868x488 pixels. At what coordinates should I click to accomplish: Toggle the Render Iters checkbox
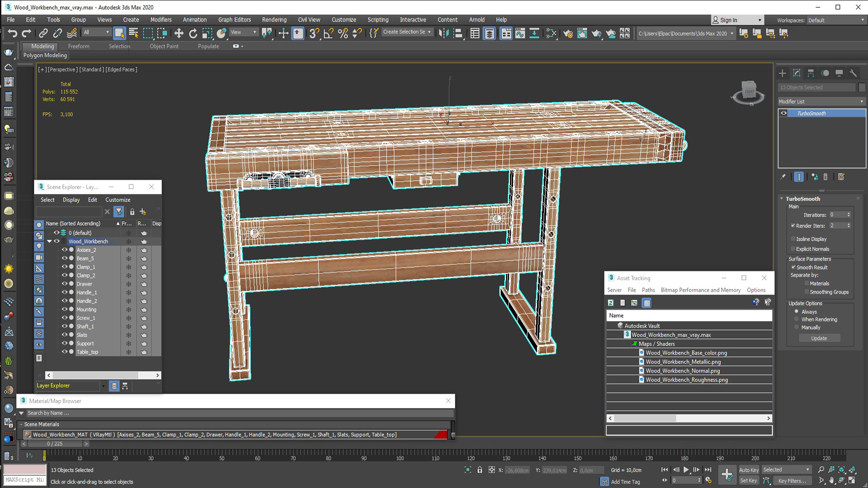pyautogui.click(x=793, y=225)
